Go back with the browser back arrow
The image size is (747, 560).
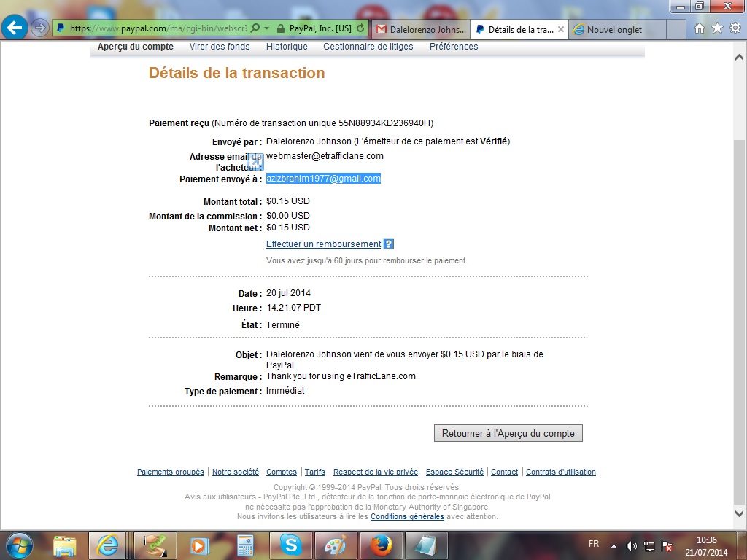tap(15, 28)
